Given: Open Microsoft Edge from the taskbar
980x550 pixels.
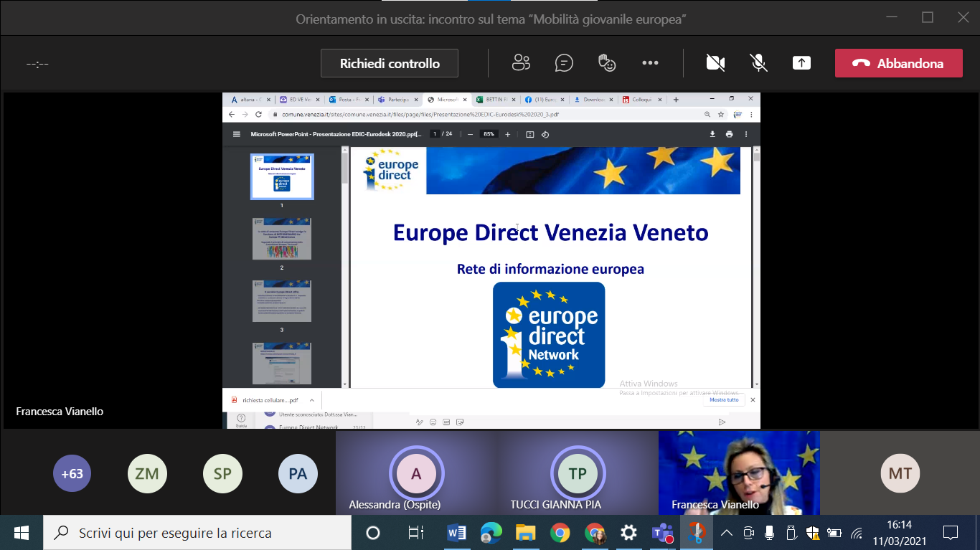Looking at the screenshot, I should click(x=491, y=533).
